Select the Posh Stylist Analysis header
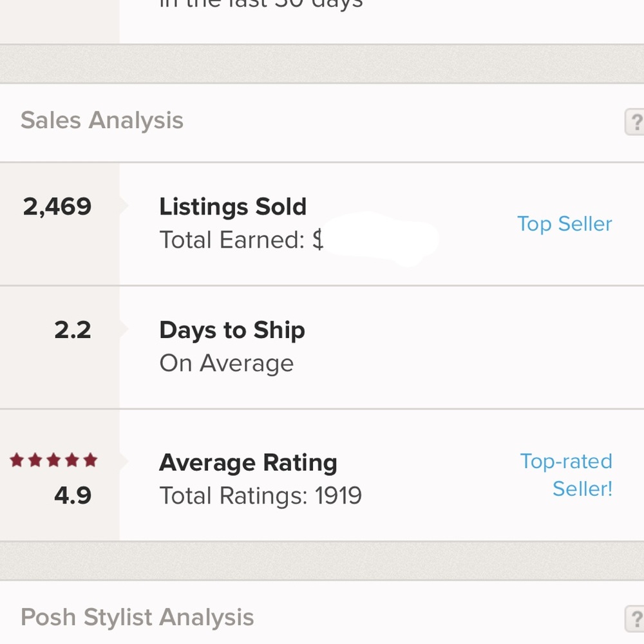This screenshot has width=644, height=644. (x=137, y=617)
